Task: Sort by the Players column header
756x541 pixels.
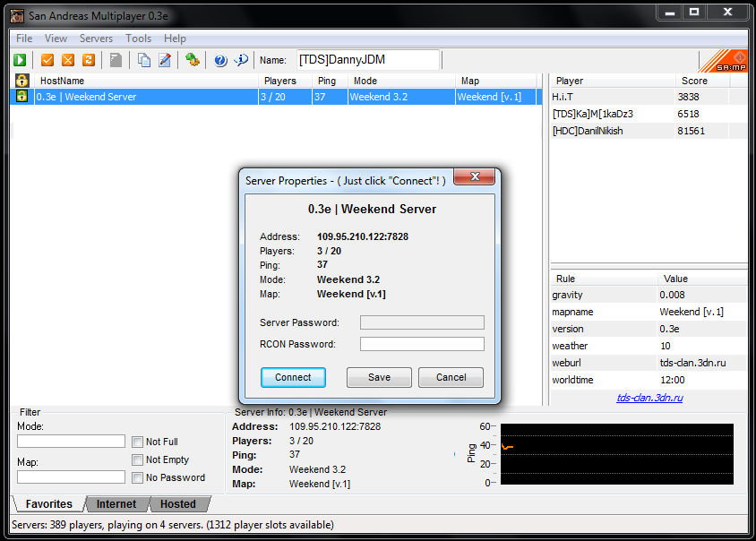Action: (286, 81)
